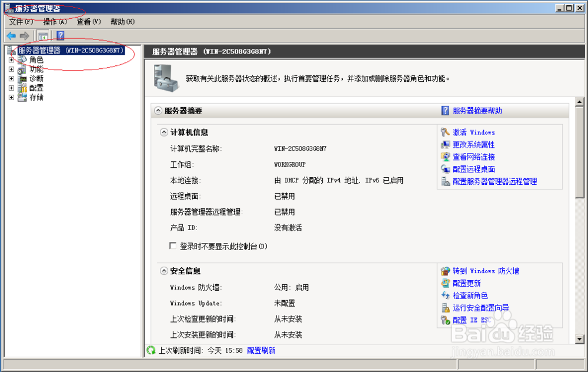Click the scrollbar up arrow in details pane
Screen dimensions: 588x372
tap(579, 101)
